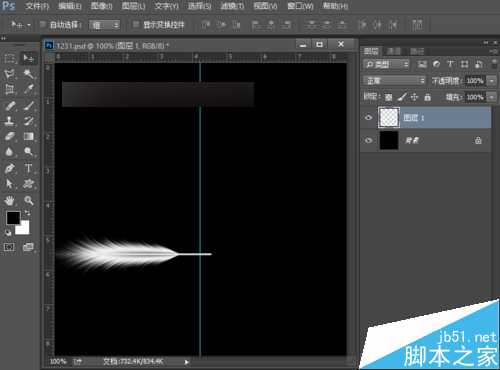Select the Blur tool

[10, 152]
